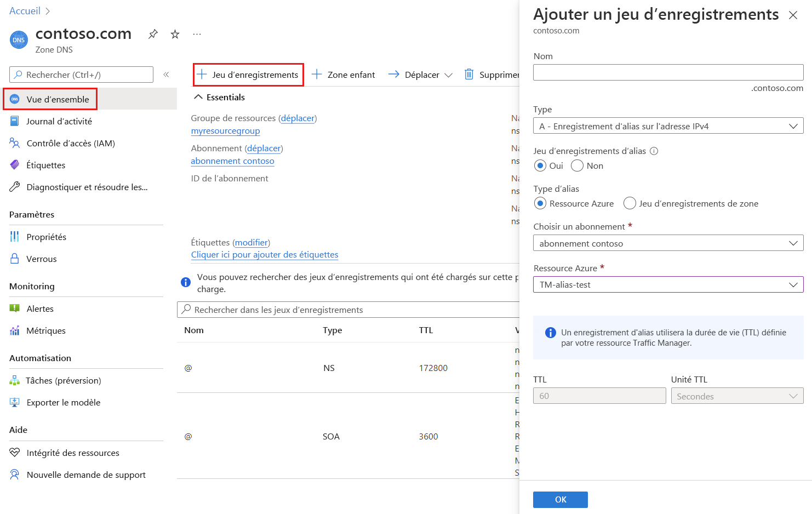This screenshot has height=514, width=812.
Task: Pin the contoso.com zone to dashboard
Action: pyautogui.click(x=153, y=34)
